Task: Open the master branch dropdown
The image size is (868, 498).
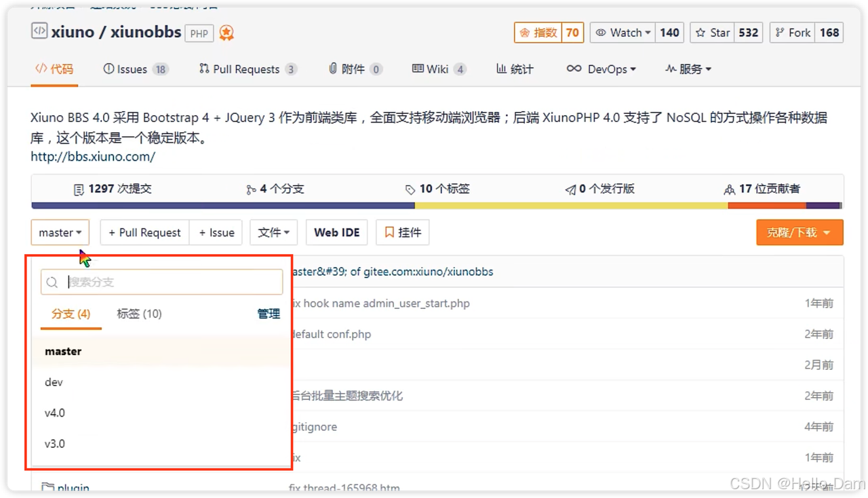Action: (x=60, y=232)
